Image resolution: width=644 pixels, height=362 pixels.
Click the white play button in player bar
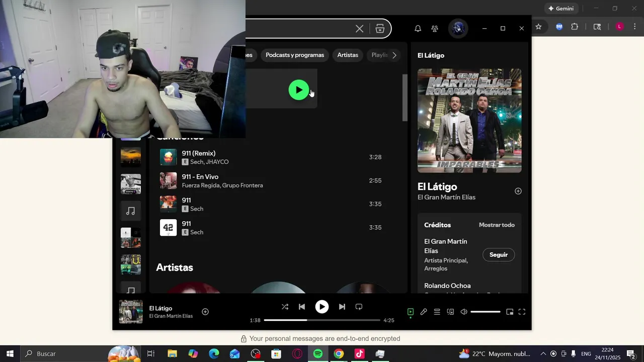(322, 307)
